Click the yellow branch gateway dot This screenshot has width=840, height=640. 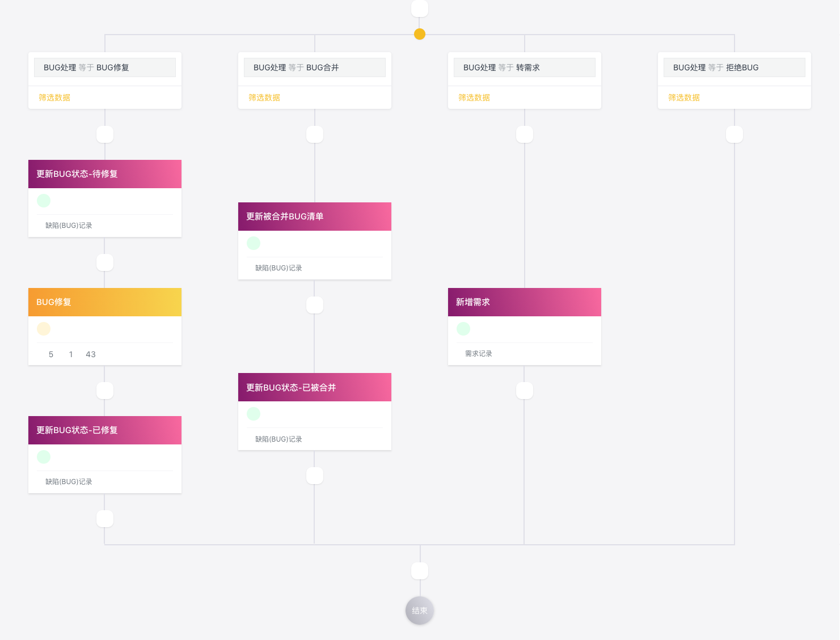pos(420,34)
